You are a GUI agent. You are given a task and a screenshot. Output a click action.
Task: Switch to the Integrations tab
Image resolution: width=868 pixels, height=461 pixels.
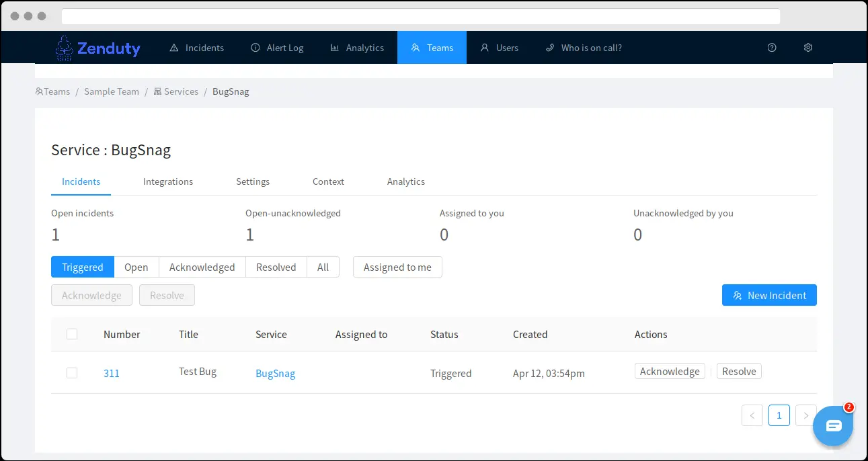tap(168, 181)
